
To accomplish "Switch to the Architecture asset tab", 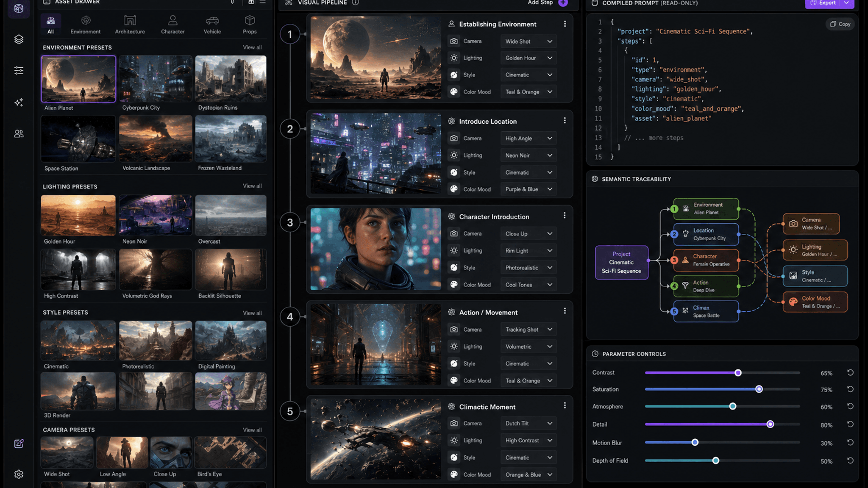I will coord(130,25).
